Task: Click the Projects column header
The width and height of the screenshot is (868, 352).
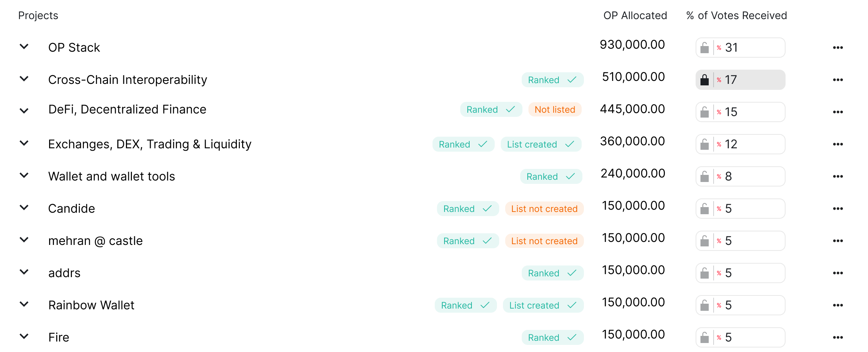Action: pyautogui.click(x=38, y=15)
